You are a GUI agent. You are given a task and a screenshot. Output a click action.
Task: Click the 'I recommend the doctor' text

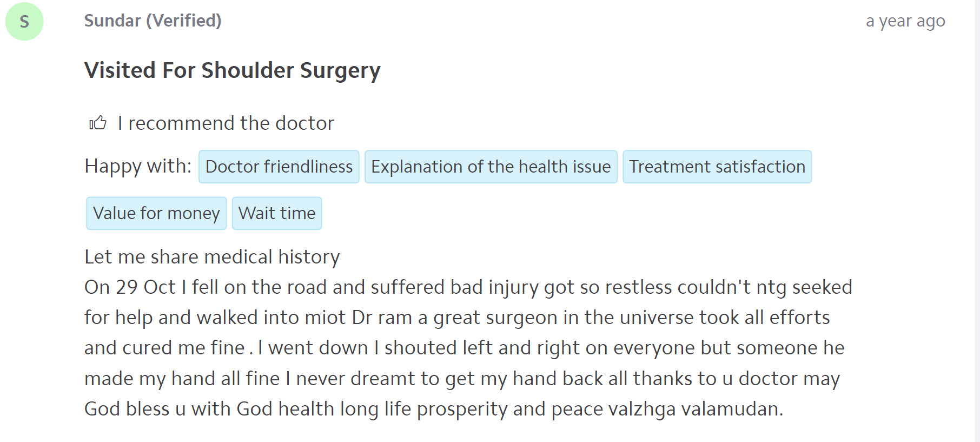click(226, 123)
